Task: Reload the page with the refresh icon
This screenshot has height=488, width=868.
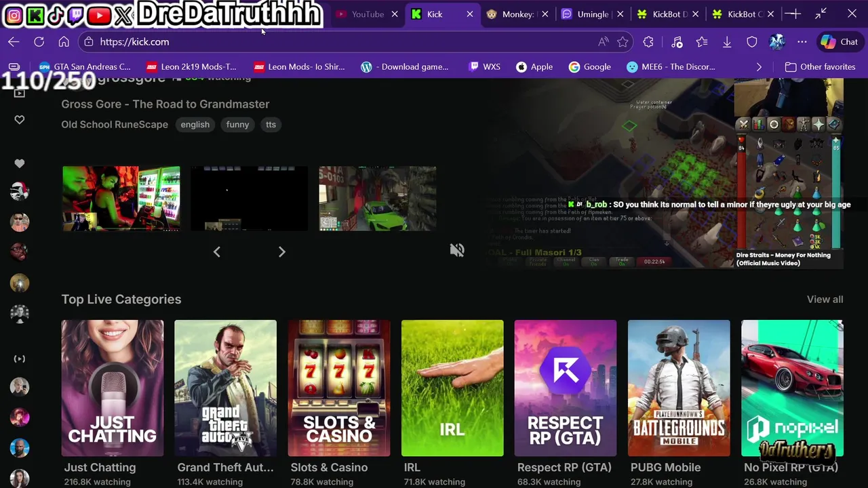Action: point(39,42)
